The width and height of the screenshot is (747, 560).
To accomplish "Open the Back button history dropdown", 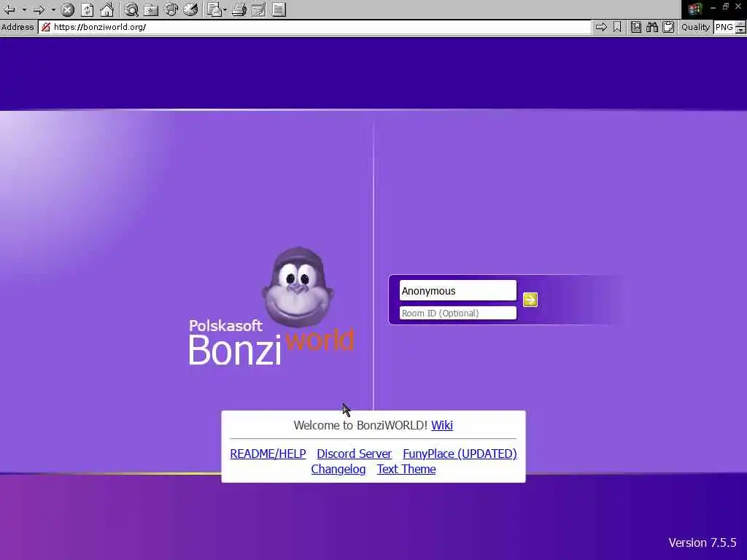I will pyautogui.click(x=24, y=9).
